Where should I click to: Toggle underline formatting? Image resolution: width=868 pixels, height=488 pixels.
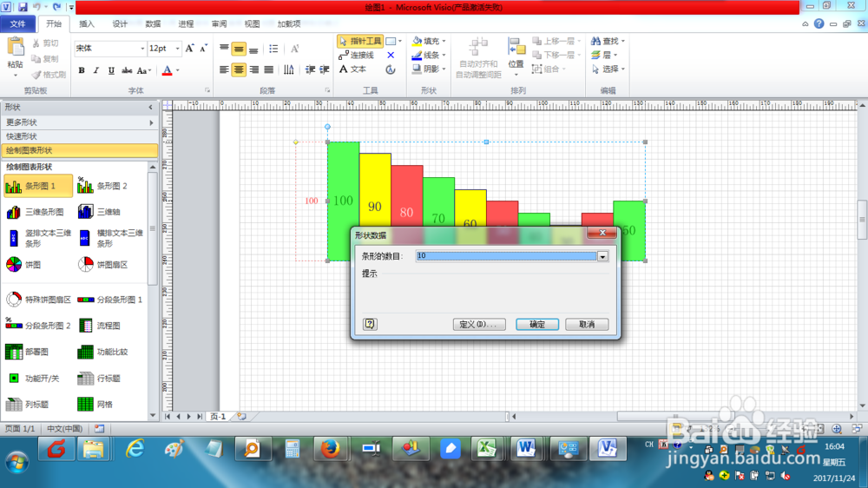pos(111,70)
